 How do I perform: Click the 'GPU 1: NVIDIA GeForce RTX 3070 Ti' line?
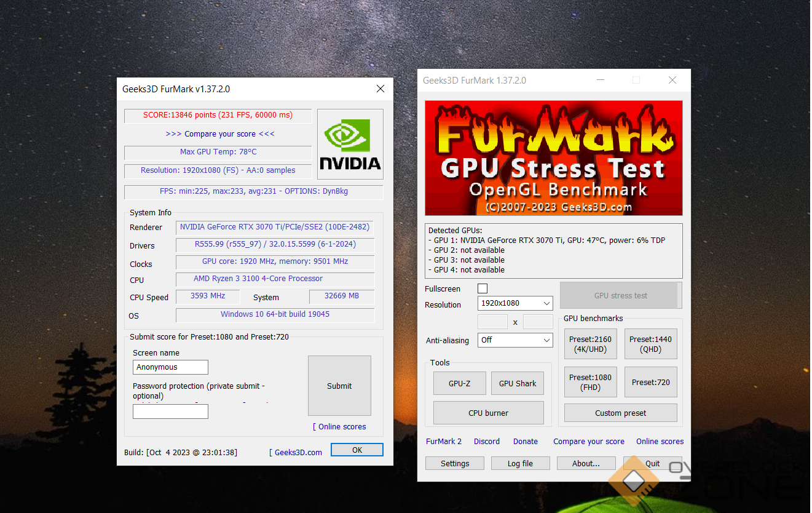[546, 241]
